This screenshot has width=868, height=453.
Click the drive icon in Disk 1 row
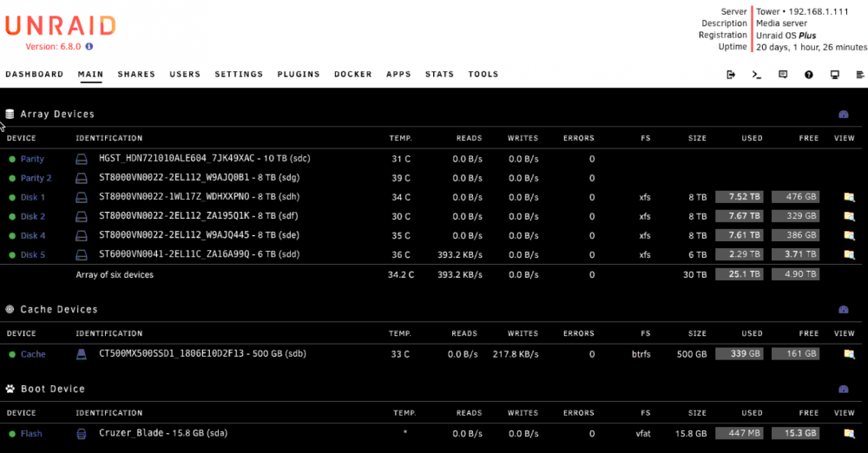point(82,197)
